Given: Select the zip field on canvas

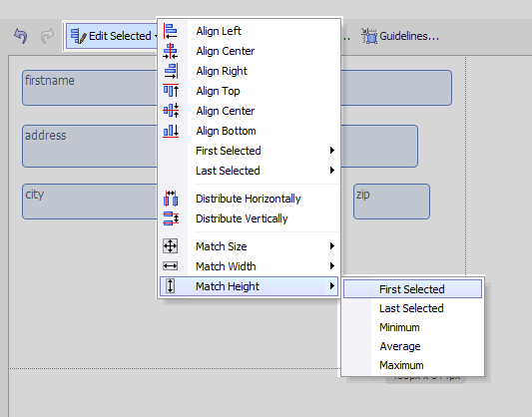Looking at the screenshot, I should click(391, 202).
